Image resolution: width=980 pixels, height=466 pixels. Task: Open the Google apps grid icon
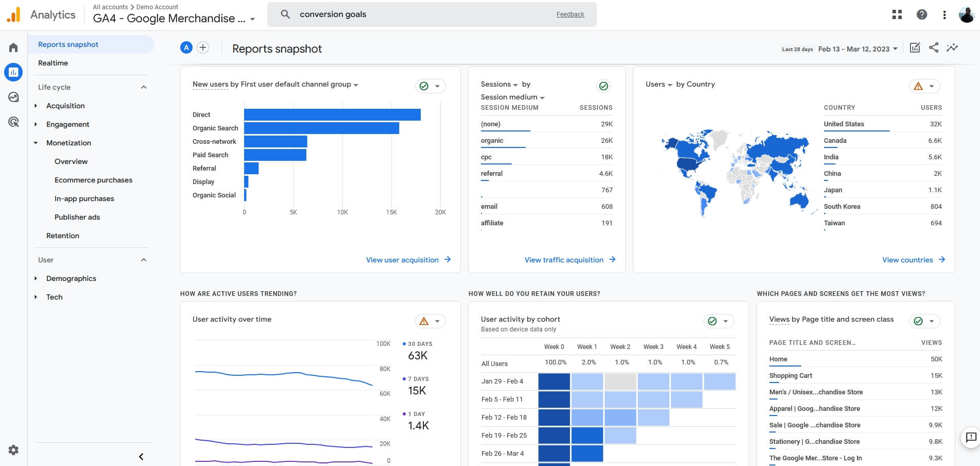point(897,14)
